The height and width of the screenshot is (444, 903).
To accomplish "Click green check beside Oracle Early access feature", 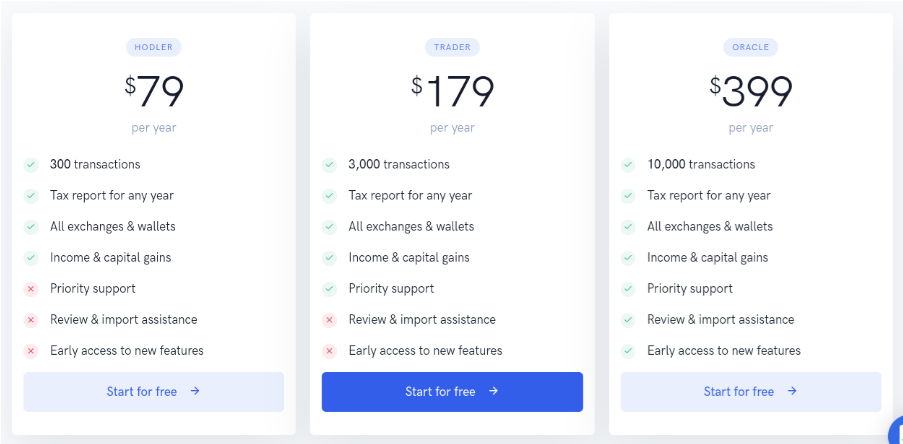I will coord(628,351).
